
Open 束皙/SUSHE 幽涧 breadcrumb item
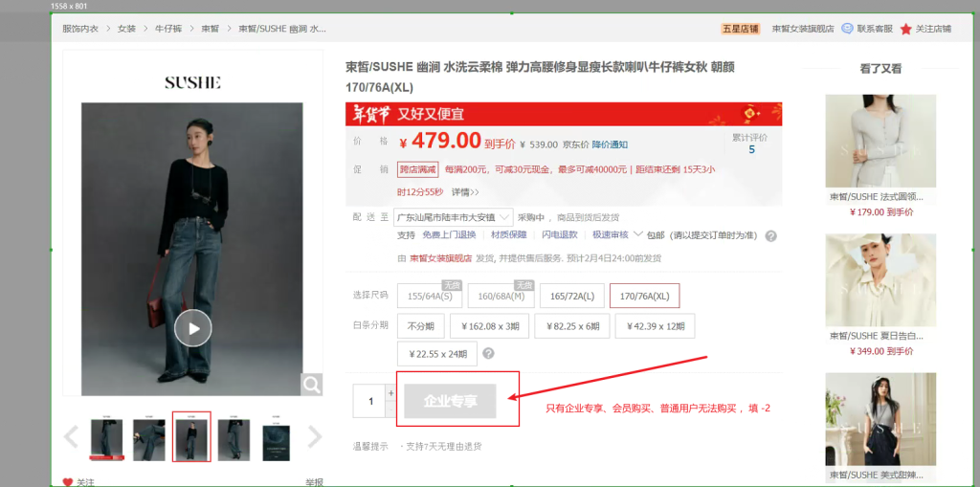282,29
